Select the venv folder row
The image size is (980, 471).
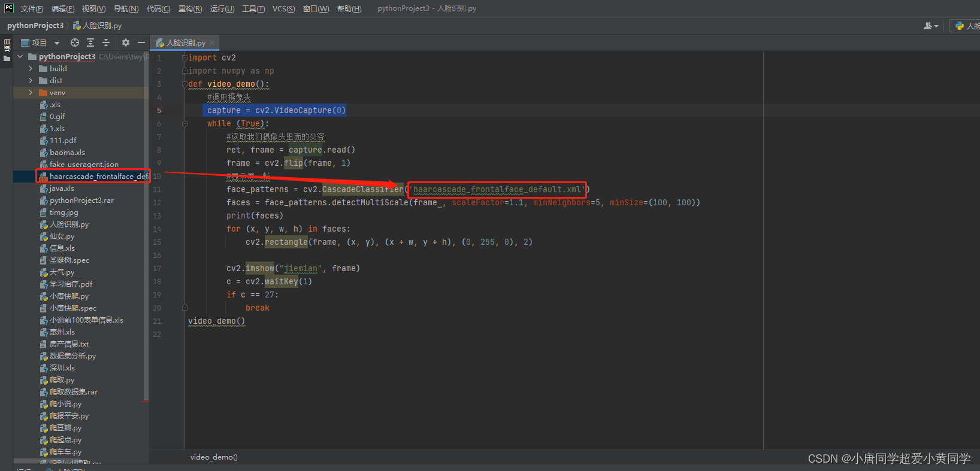pyautogui.click(x=81, y=93)
